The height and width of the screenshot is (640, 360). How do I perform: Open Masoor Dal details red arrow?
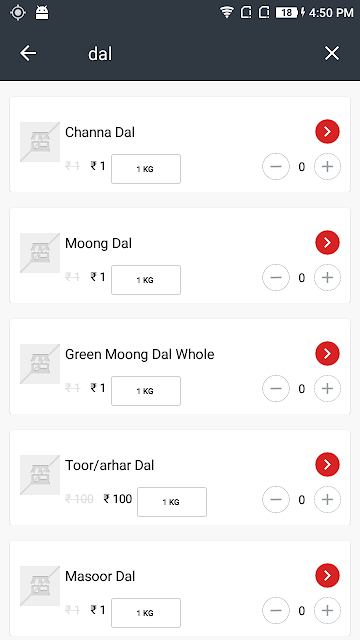pyautogui.click(x=327, y=576)
